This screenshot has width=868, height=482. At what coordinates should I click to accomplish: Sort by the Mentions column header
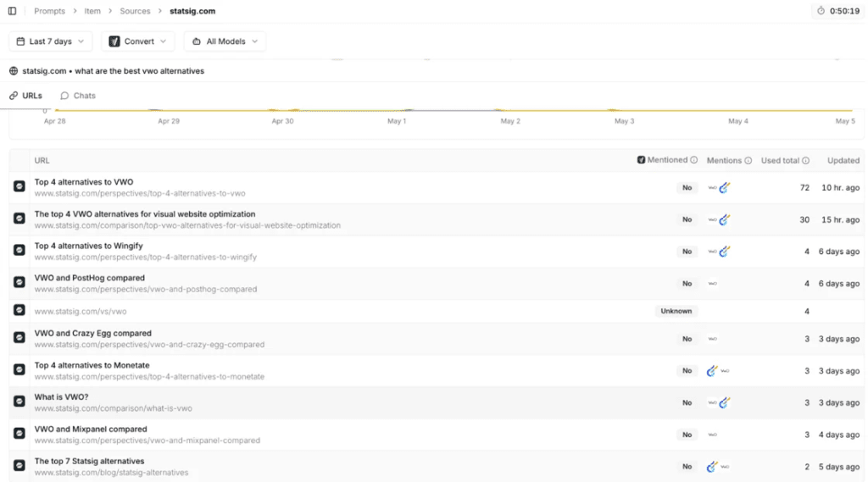point(724,160)
